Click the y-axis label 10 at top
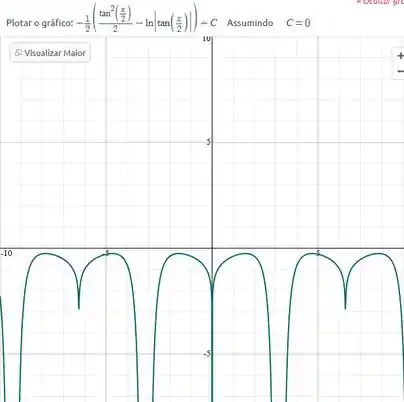Image resolution: width=404 pixels, height=402 pixels. (207, 39)
